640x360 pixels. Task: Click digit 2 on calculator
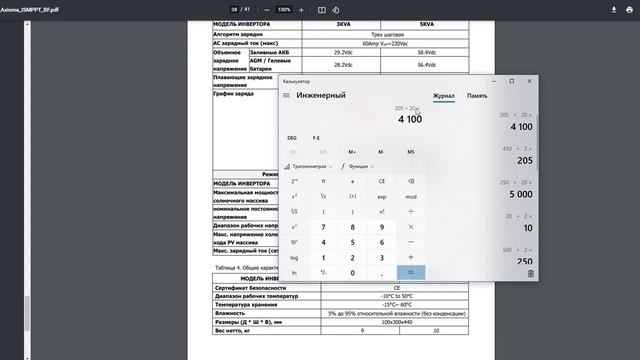click(353, 258)
